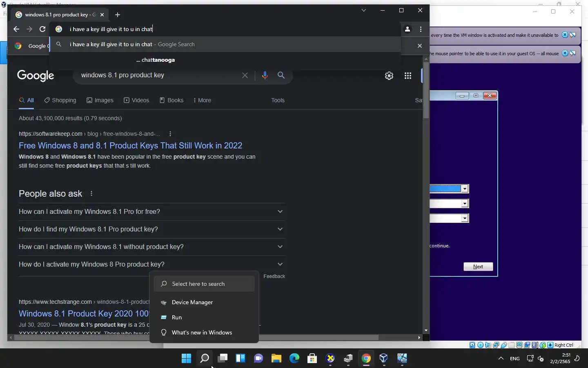Open network indicator in VirtualBox status bar
The height and width of the screenshot is (368, 588).
[496, 345]
